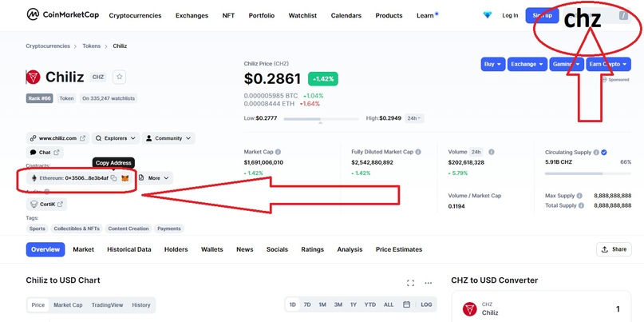Click the Share button
Viewport: 644px width, 322px height.
point(614,249)
